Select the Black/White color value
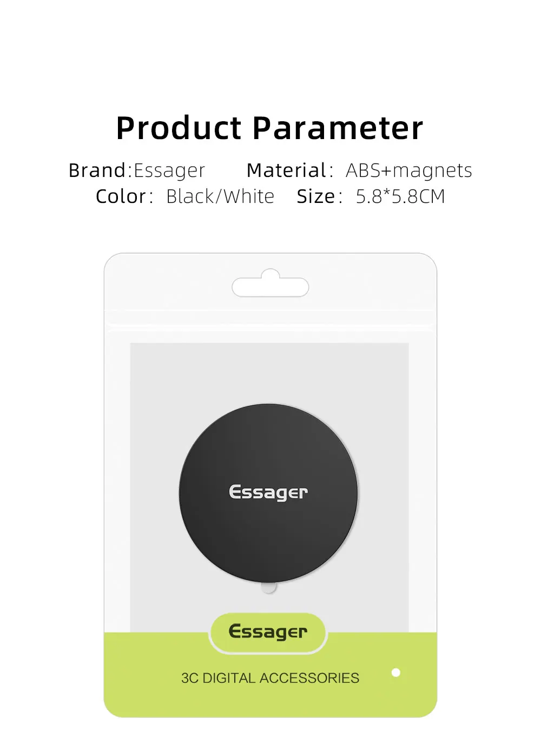This screenshot has height=756, width=541. (220, 196)
